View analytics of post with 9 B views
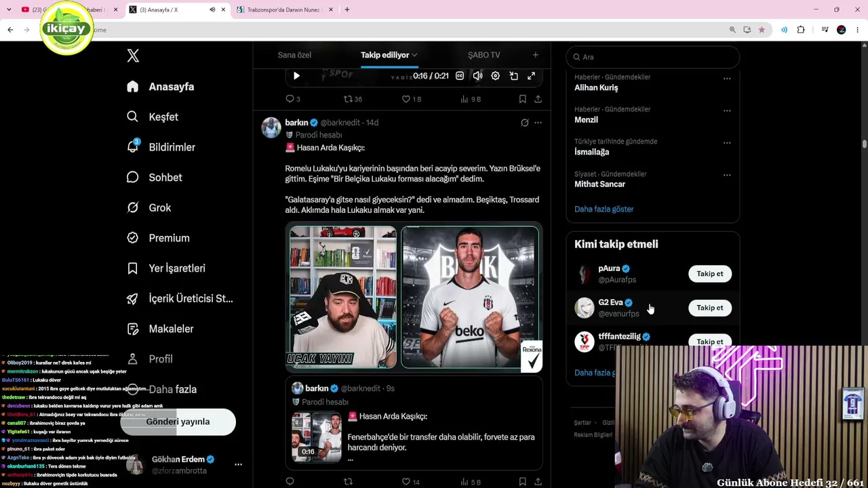The image size is (868, 488). coord(471,99)
